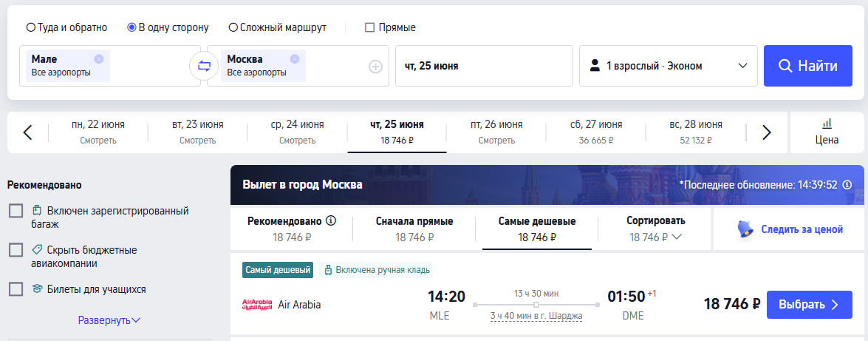
Task: Enable the Прямые flights checkbox
Action: 370,27
